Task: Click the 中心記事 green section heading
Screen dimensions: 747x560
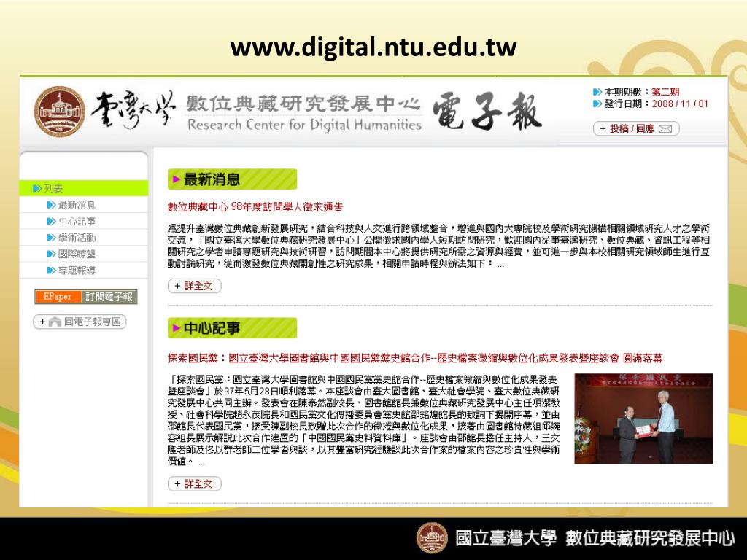Action: (x=232, y=327)
